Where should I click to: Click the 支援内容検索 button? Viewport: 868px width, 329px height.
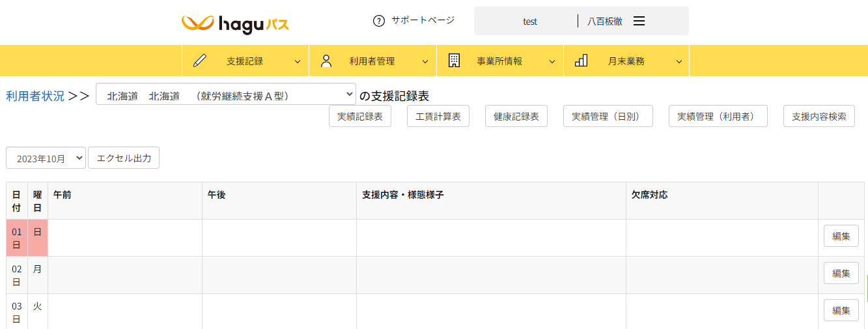point(819,116)
